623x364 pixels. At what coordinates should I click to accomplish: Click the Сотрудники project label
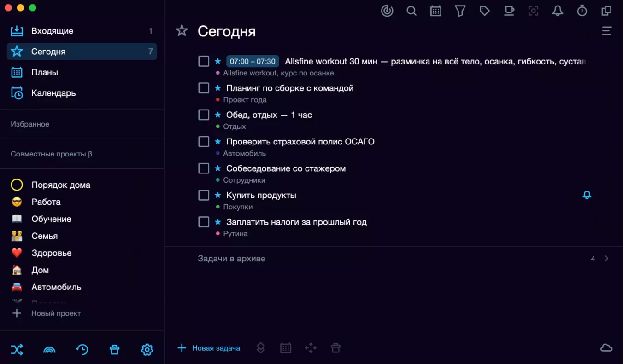click(244, 180)
